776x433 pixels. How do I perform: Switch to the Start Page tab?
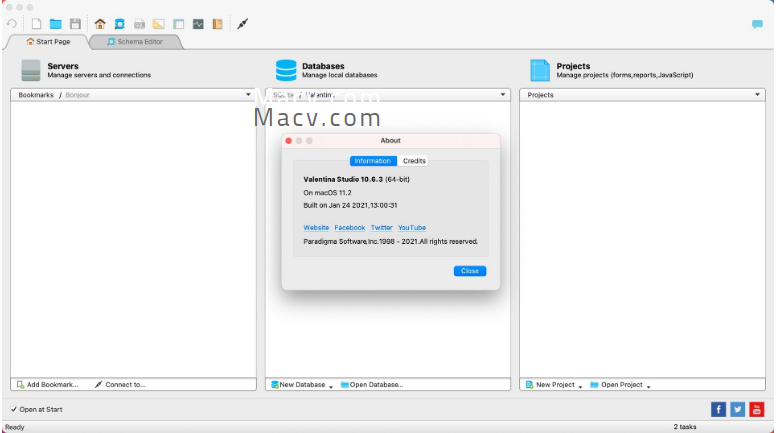click(x=48, y=42)
